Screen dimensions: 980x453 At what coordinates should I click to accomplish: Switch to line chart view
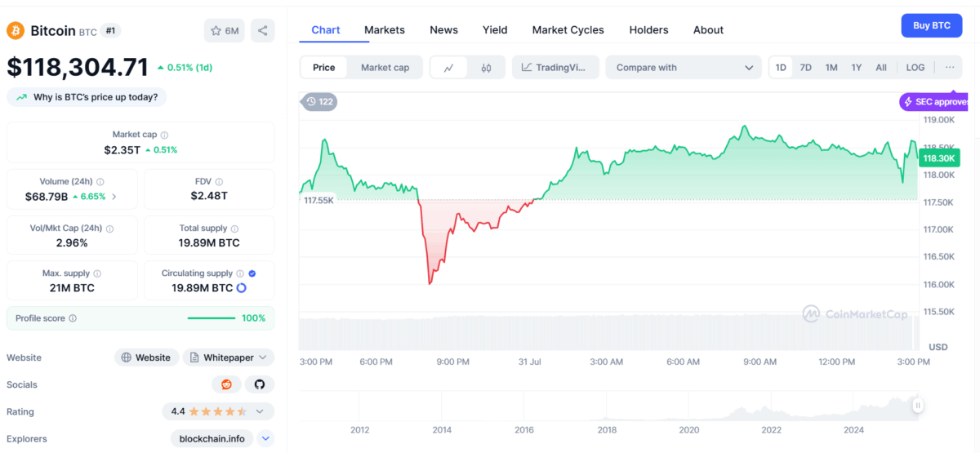click(449, 68)
